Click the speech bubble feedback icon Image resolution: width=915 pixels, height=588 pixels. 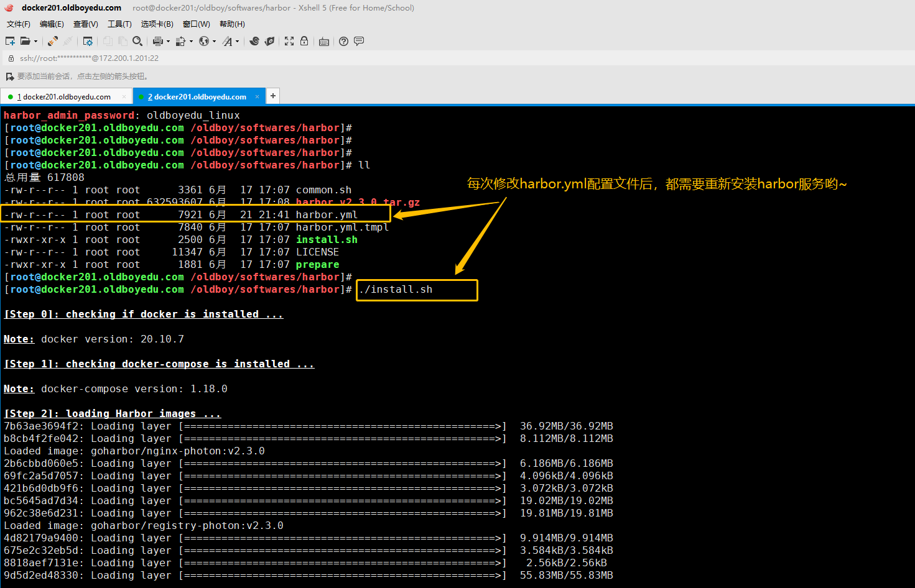coord(359,41)
